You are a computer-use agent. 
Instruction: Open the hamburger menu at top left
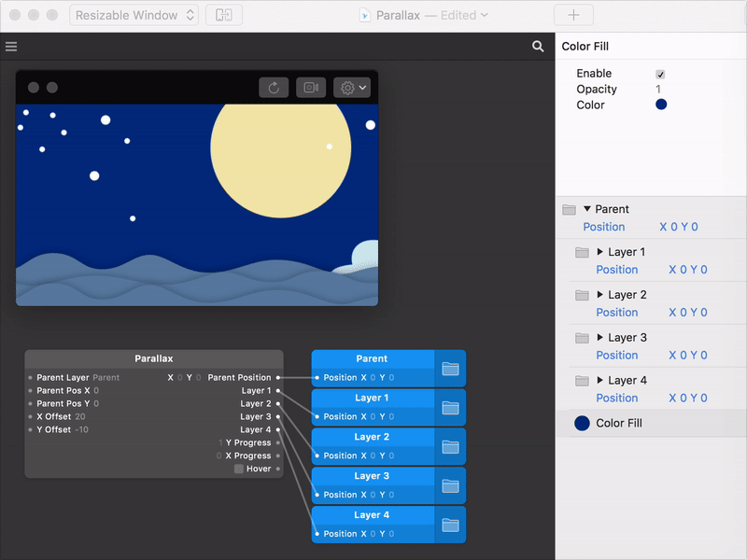coord(11,45)
